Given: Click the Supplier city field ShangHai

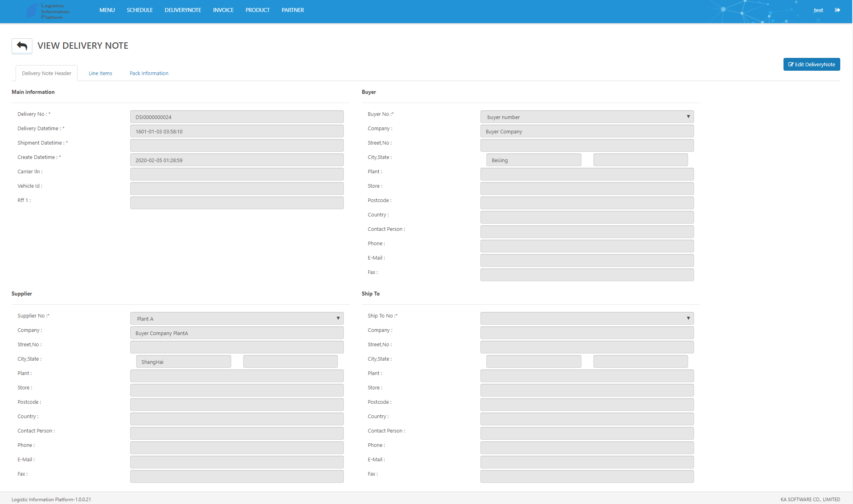Looking at the screenshot, I should [x=184, y=361].
